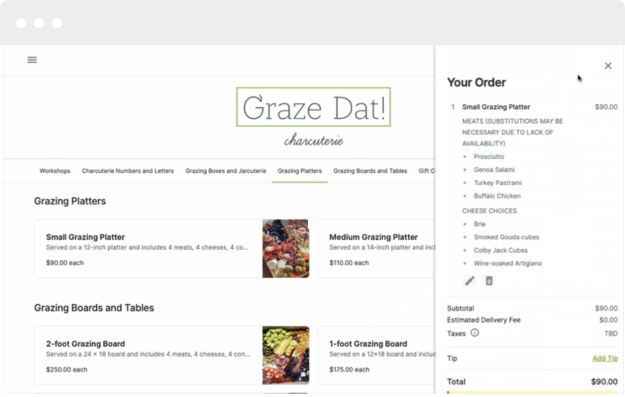Image resolution: width=625 pixels, height=397 pixels.
Task: Delete the Small Grazing Platter with trash icon
Action: (x=489, y=281)
